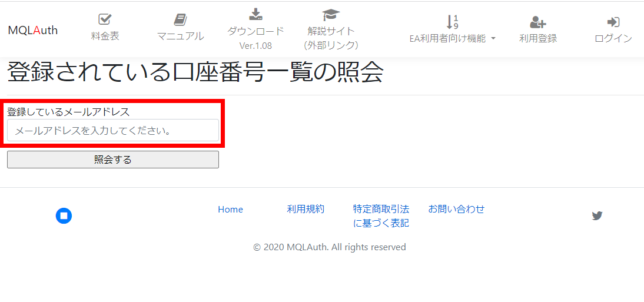Click the download tray icon
Image resolution: width=644 pixels, height=302 pixels.
click(x=255, y=14)
